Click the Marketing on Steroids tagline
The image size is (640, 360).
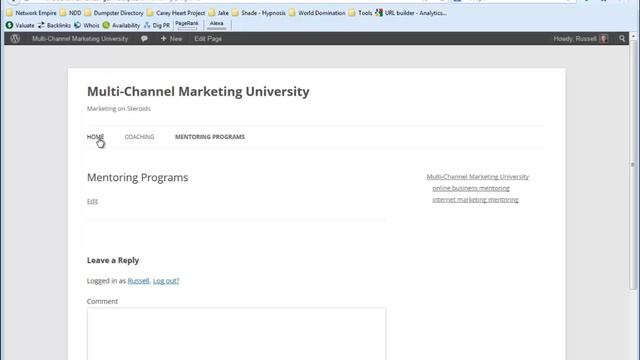pyautogui.click(x=119, y=109)
